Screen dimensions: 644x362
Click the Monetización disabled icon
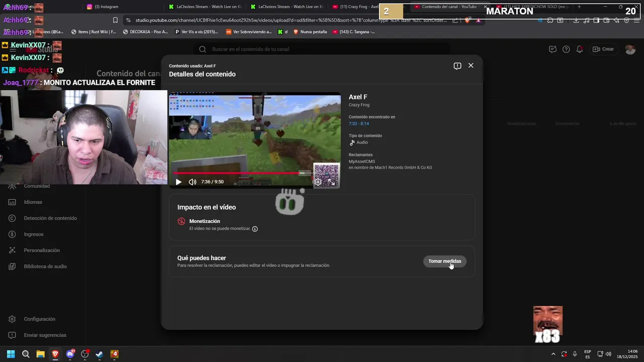point(182,221)
